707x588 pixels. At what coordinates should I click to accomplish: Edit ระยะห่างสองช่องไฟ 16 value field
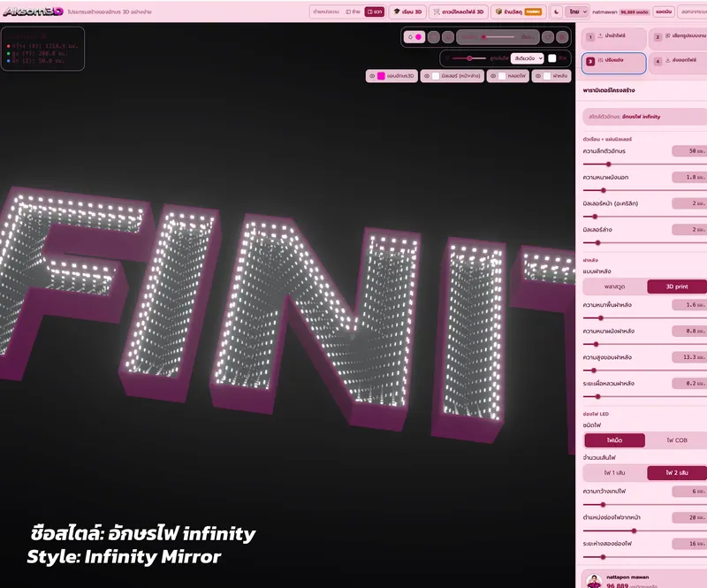689,544
